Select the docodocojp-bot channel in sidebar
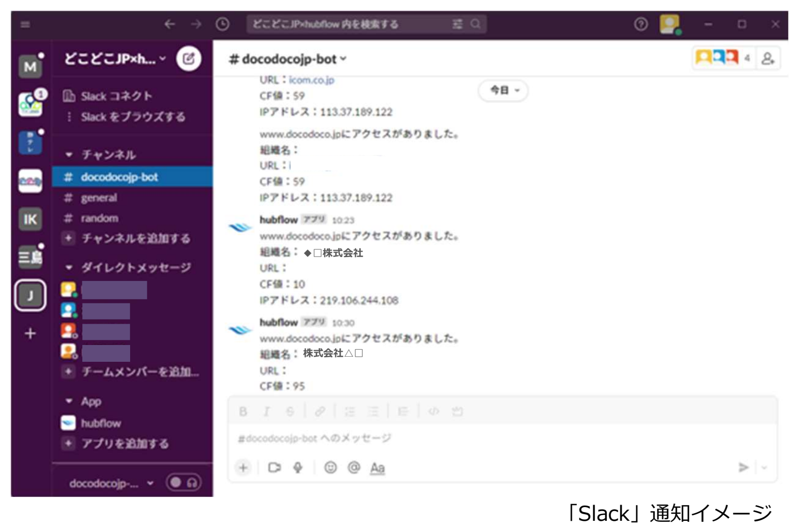Image resolution: width=796 pixels, height=532 pixels. click(x=132, y=177)
